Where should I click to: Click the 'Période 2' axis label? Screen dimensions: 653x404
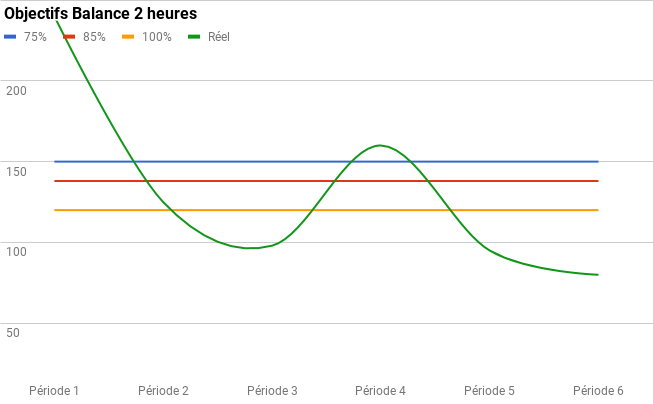[163, 390]
